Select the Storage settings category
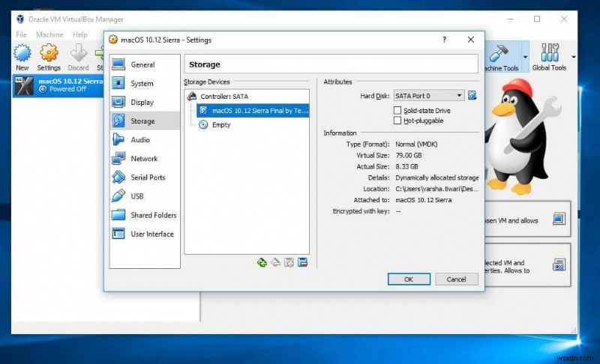The width and height of the screenshot is (600, 364). 145,121
